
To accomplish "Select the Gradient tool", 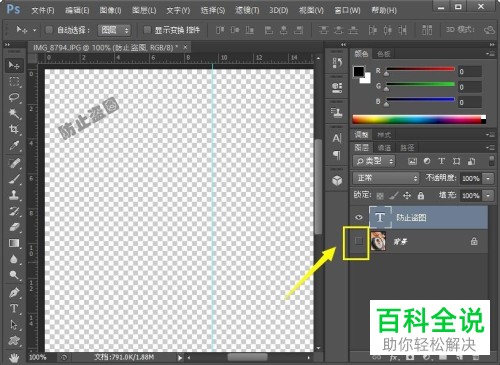I will 14,243.
